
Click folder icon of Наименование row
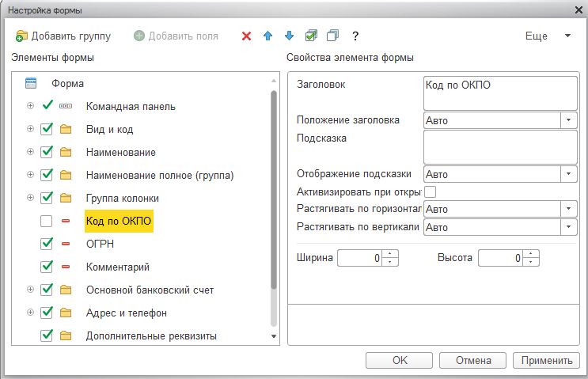[x=66, y=152]
